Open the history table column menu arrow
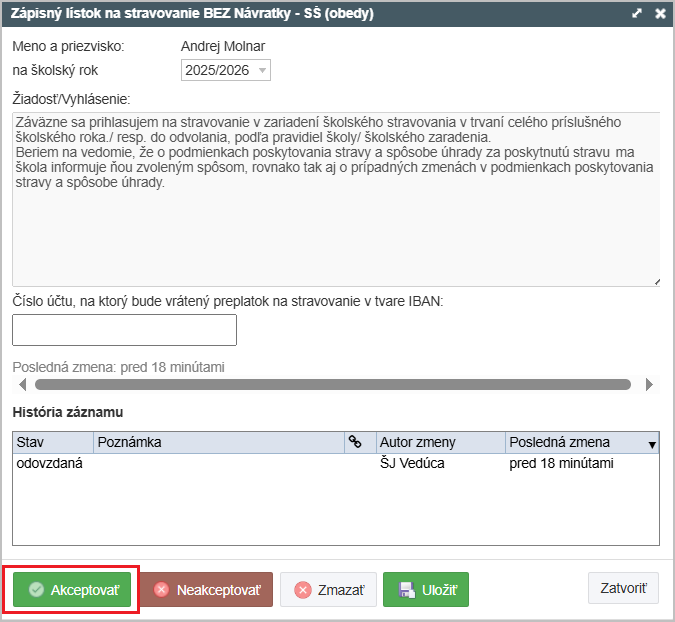The height and width of the screenshot is (622, 675). [653, 443]
